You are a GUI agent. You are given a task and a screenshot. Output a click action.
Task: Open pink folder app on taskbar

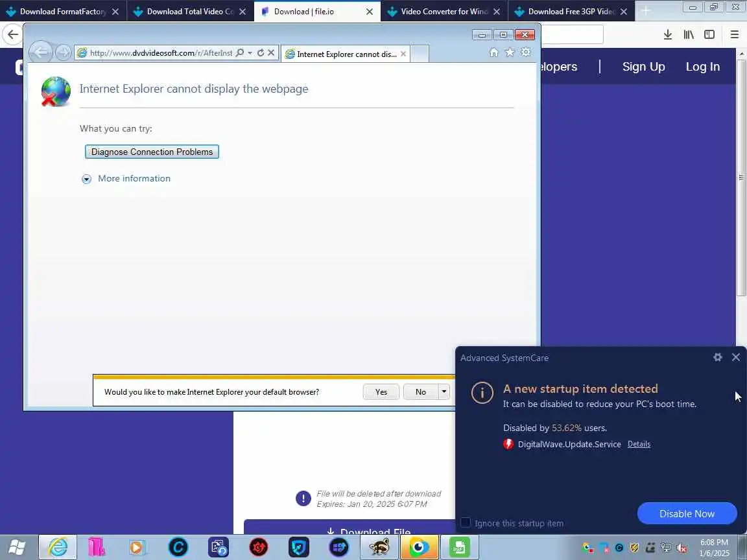click(x=97, y=547)
